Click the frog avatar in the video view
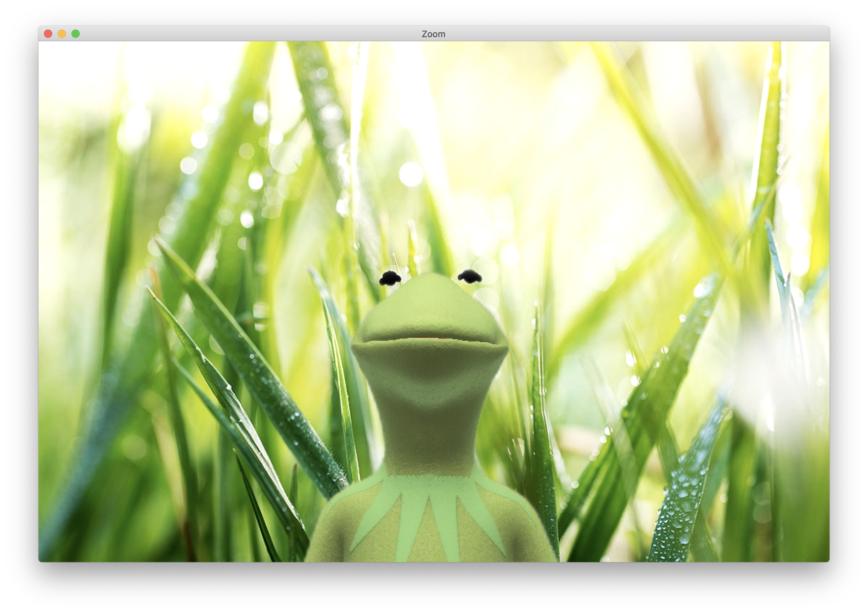This screenshot has height=613, width=868. (x=431, y=416)
